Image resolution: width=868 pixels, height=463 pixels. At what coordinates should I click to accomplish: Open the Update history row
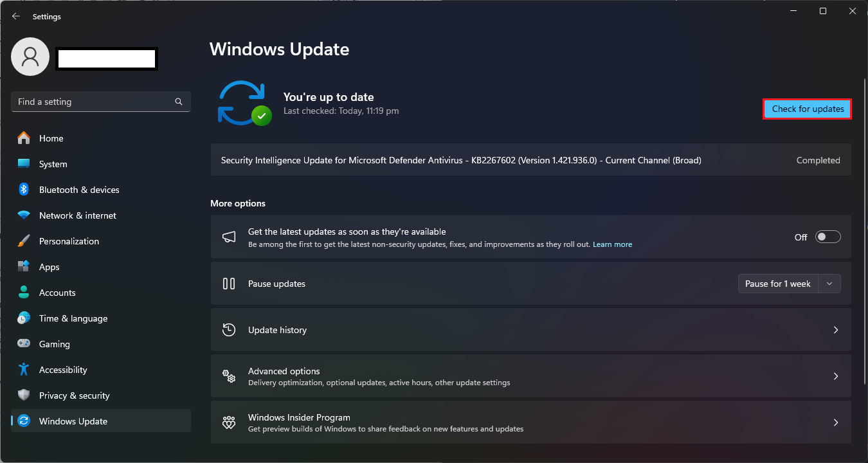530,330
